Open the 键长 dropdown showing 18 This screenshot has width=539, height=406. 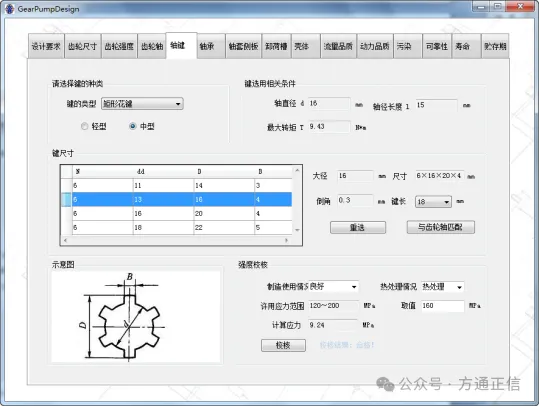(433, 201)
